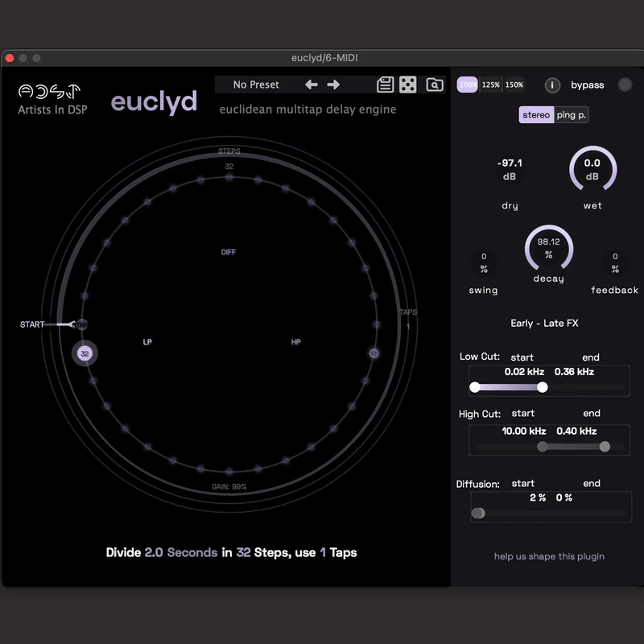Click the 2 % diffusion start value
This screenshot has width=644, height=644.
click(538, 497)
